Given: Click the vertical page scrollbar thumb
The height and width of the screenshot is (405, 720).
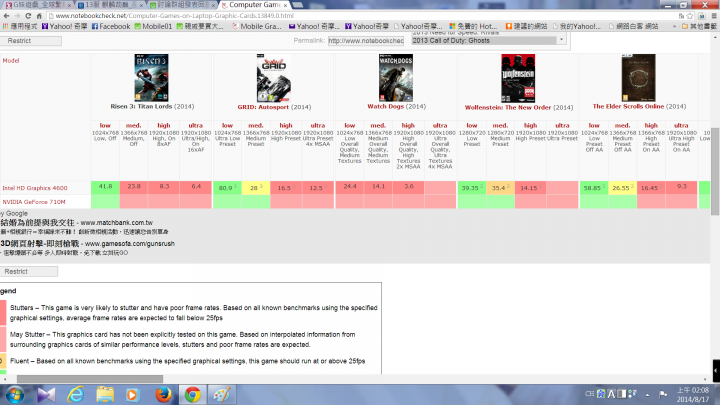Looking at the screenshot, I should (x=715, y=171).
